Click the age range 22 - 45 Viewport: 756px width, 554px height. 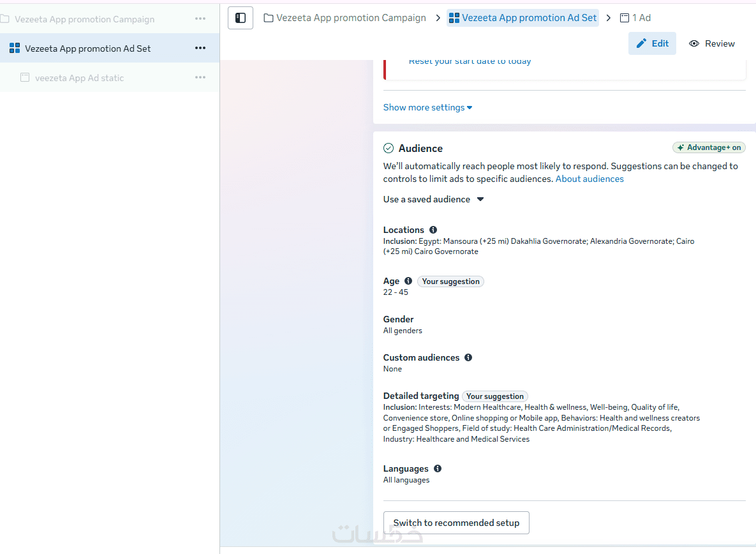[x=396, y=292]
